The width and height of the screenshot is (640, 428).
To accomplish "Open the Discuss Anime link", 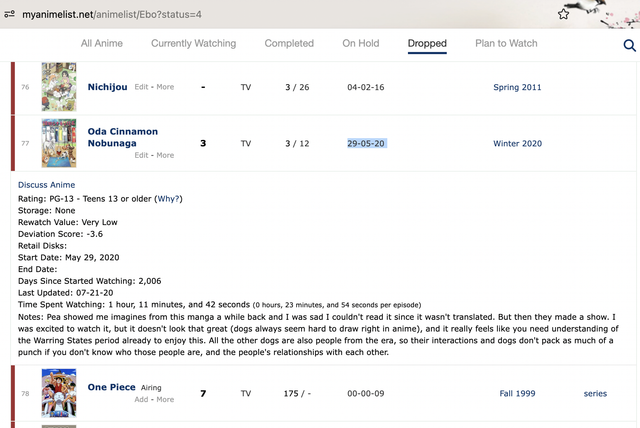I will [x=46, y=185].
